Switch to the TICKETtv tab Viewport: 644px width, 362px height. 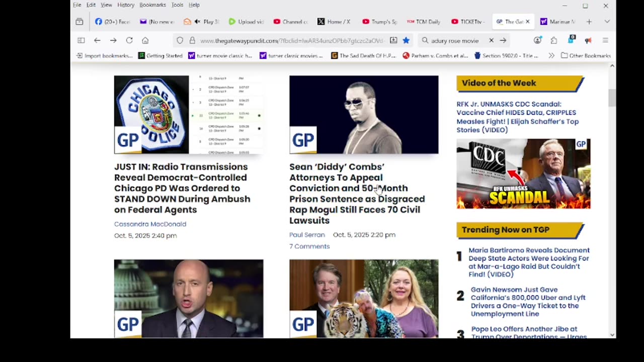coord(467,22)
